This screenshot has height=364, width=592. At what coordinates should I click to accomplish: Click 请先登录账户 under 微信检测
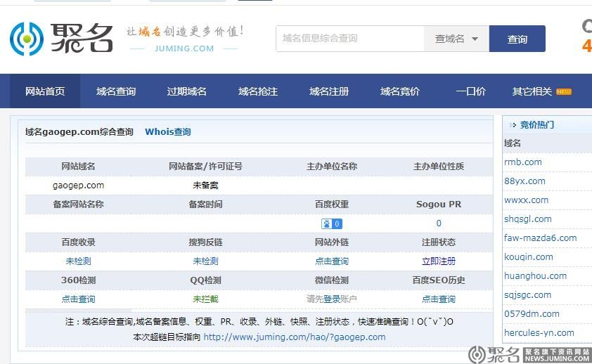[332, 299]
